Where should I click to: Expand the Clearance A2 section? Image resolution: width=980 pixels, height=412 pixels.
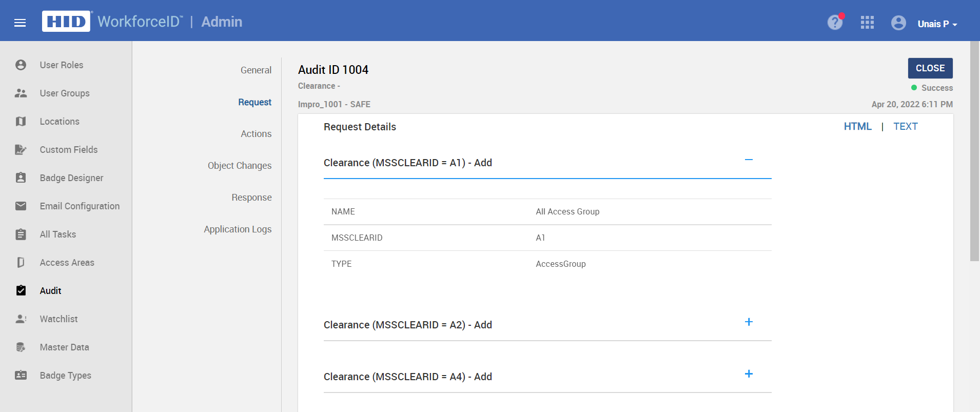(x=749, y=322)
